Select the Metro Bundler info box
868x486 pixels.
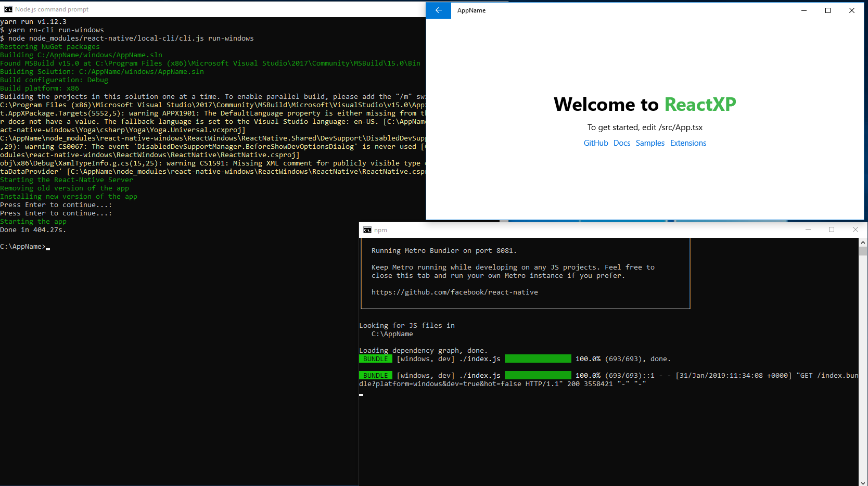coord(525,274)
